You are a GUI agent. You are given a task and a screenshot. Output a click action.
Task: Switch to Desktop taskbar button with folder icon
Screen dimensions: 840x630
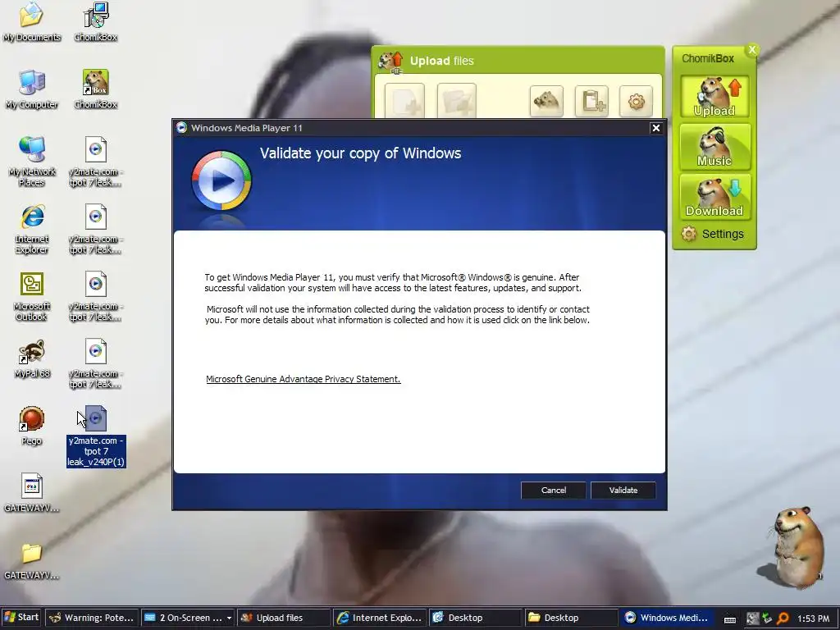pyautogui.click(x=571, y=618)
